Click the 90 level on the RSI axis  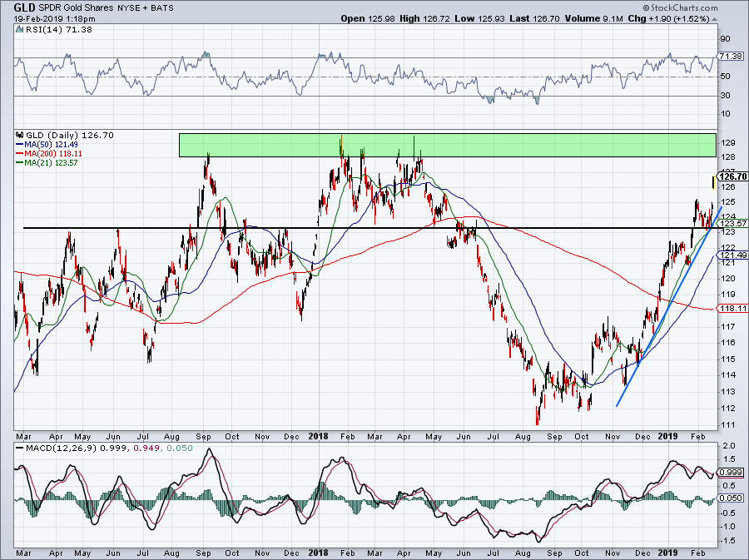click(x=725, y=39)
